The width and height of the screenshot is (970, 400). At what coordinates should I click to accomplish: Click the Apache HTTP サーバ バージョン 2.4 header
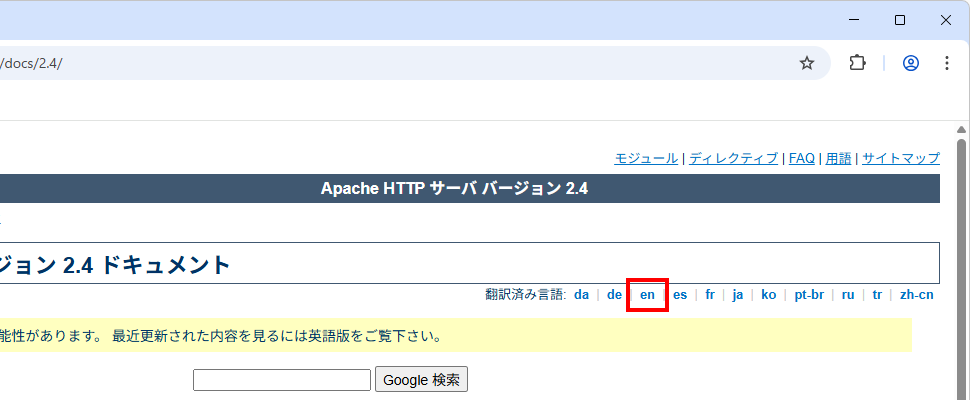click(x=454, y=189)
